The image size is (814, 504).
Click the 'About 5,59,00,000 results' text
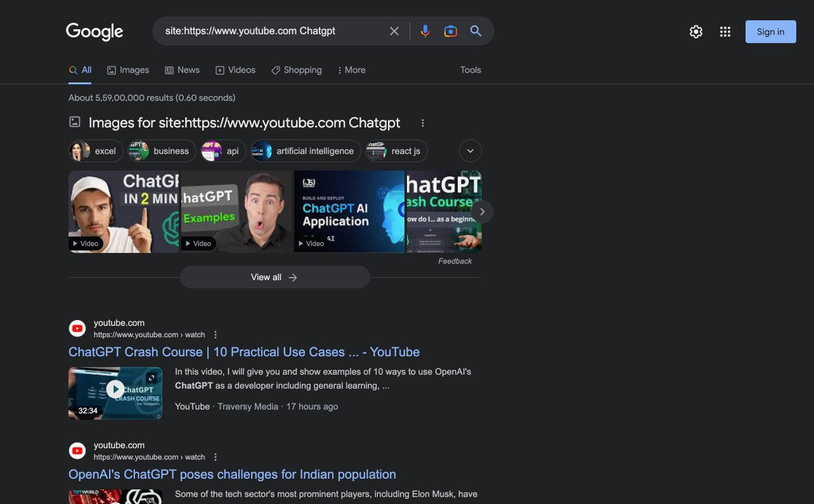[x=152, y=98]
